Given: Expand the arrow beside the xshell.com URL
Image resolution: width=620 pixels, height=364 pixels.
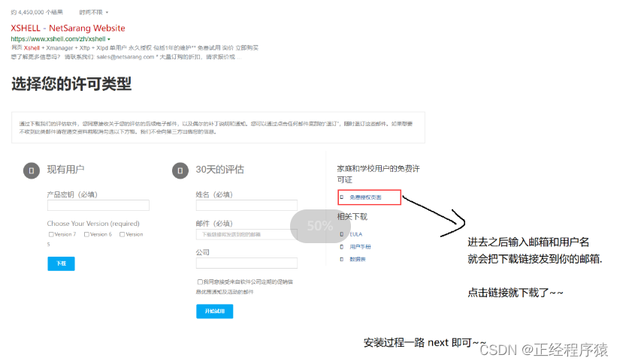Looking at the screenshot, I should click(x=109, y=39).
